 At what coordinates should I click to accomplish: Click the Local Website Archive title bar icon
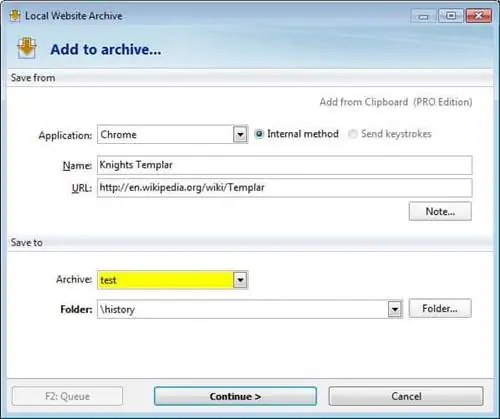[15, 16]
